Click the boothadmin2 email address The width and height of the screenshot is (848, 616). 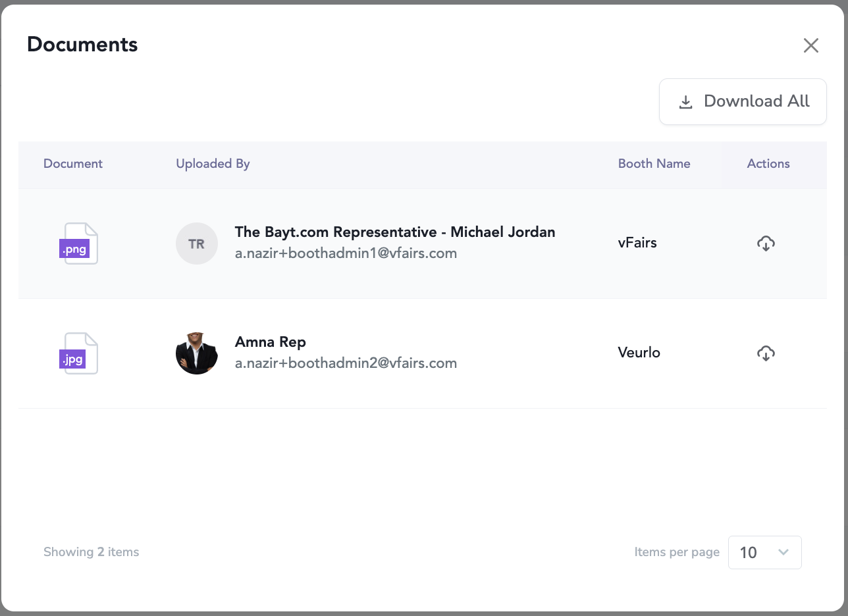pos(346,363)
